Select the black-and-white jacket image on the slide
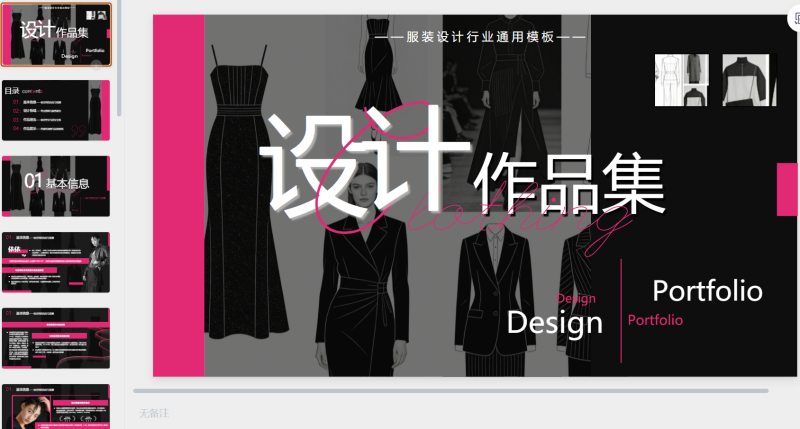The width and height of the screenshot is (800, 429). 749,80
